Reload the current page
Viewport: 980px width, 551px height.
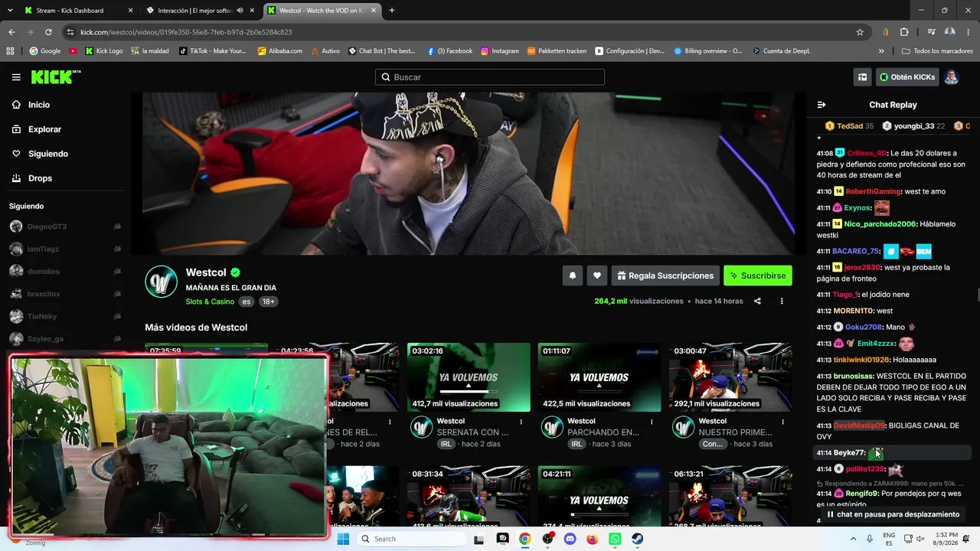pos(48,32)
